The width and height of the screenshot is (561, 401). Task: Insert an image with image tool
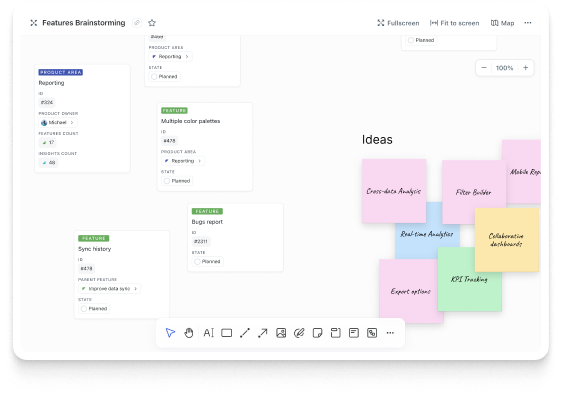click(281, 333)
